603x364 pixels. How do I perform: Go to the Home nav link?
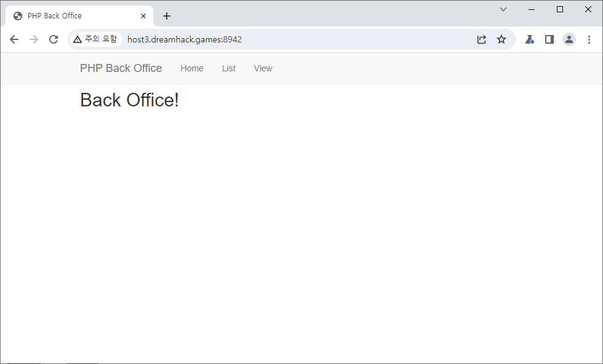coord(192,68)
